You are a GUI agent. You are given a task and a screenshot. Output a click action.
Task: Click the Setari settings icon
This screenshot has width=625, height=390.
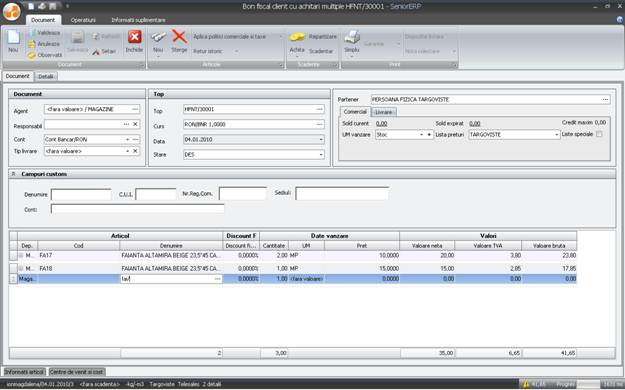(96, 52)
